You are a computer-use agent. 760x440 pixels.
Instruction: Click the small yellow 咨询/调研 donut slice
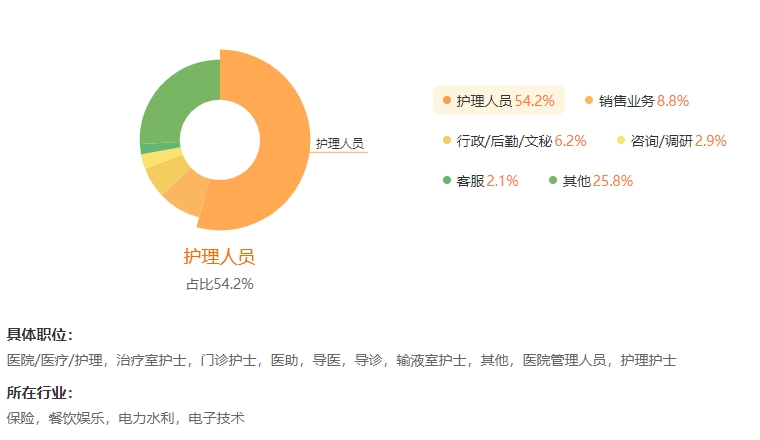159,158
